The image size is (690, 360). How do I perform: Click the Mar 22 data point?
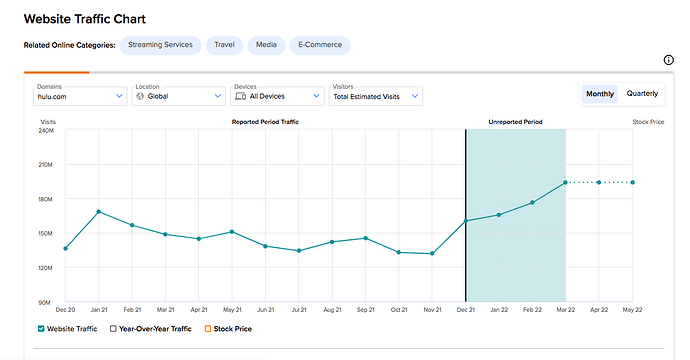click(565, 182)
